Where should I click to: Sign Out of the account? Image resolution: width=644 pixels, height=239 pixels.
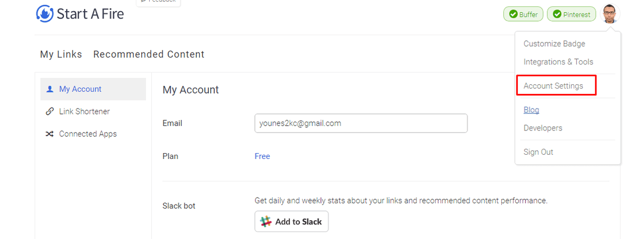click(538, 152)
